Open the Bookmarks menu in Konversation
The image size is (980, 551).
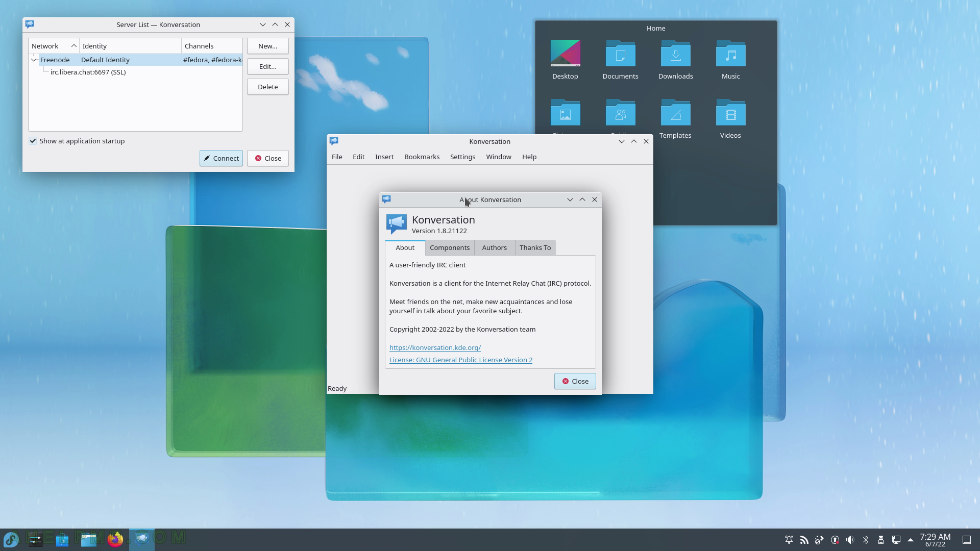(422, 157)
